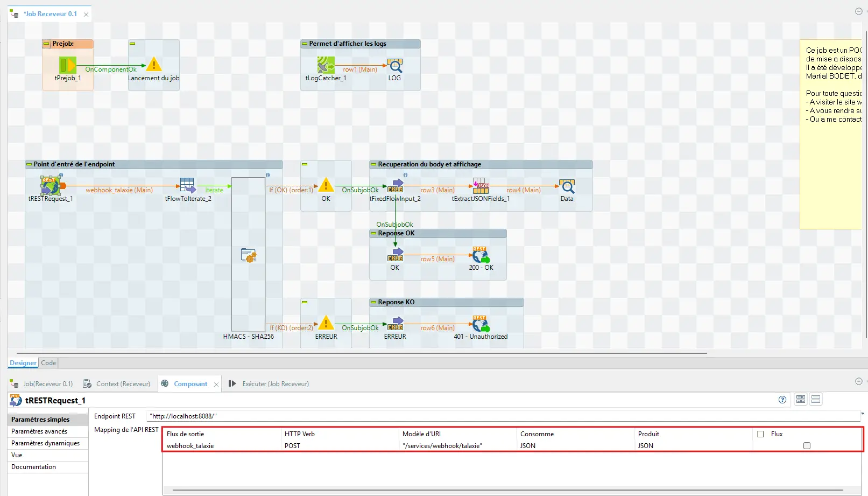This screenshot has height=496, width=868.
Task: Click the tFlowToIterate_2 component icon
Action: 187,186
